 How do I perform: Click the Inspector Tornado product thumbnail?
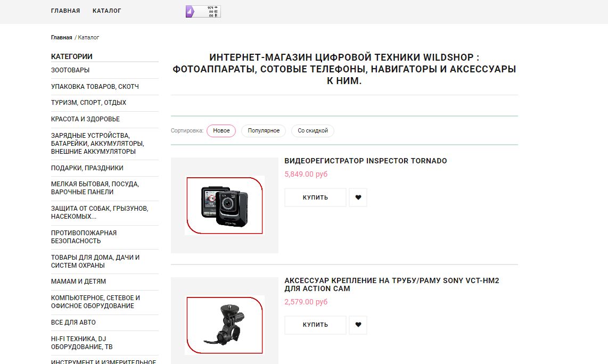[x=225, y=205]
